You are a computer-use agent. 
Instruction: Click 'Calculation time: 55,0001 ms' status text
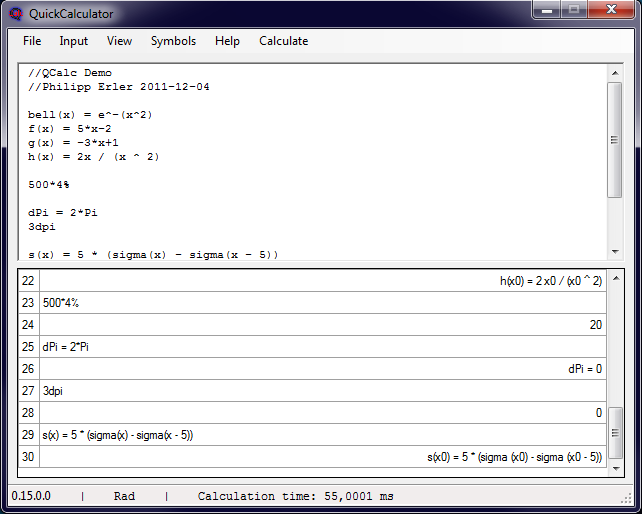click(x=296, y=496)
